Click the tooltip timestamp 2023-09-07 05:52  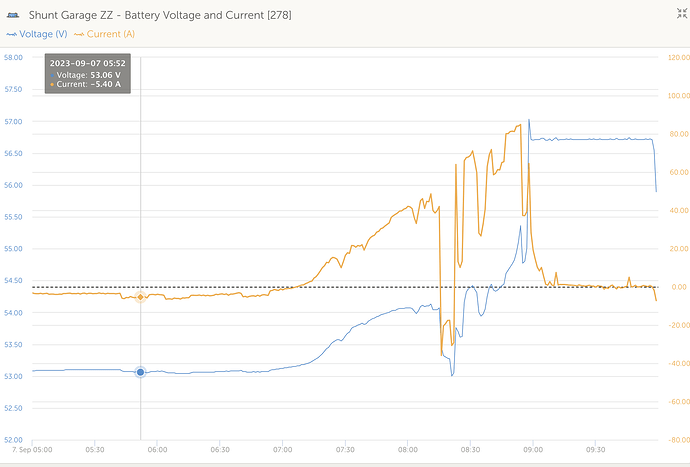[88, 63]
